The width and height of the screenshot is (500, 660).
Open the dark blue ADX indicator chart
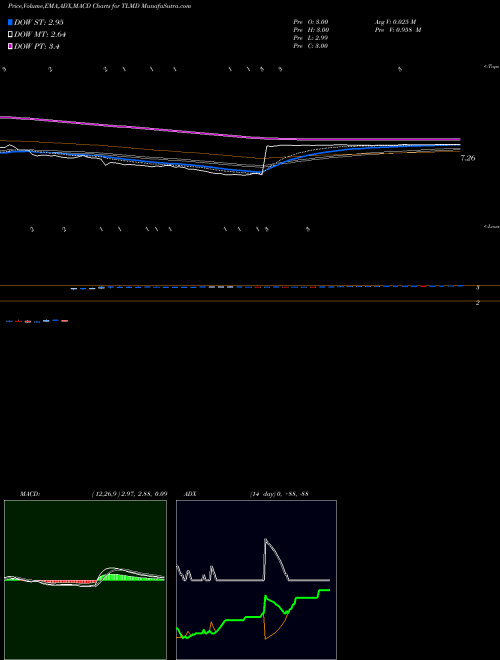point(256,580)
